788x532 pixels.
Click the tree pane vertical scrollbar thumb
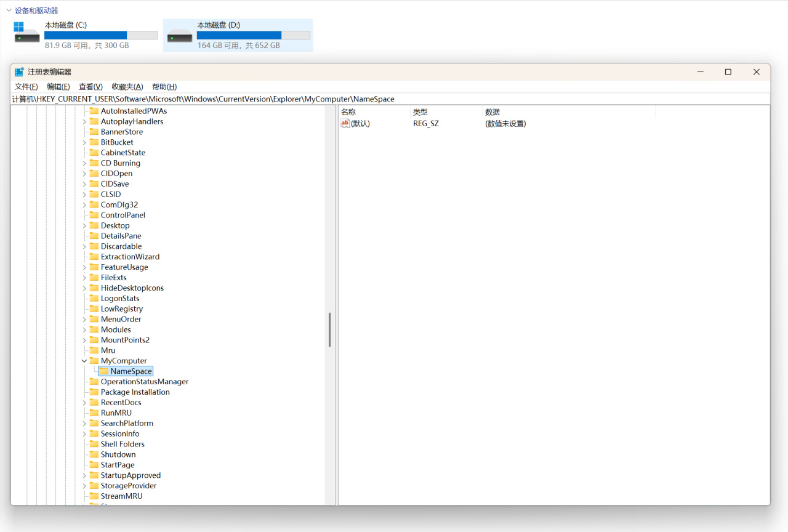pos(330,330)
